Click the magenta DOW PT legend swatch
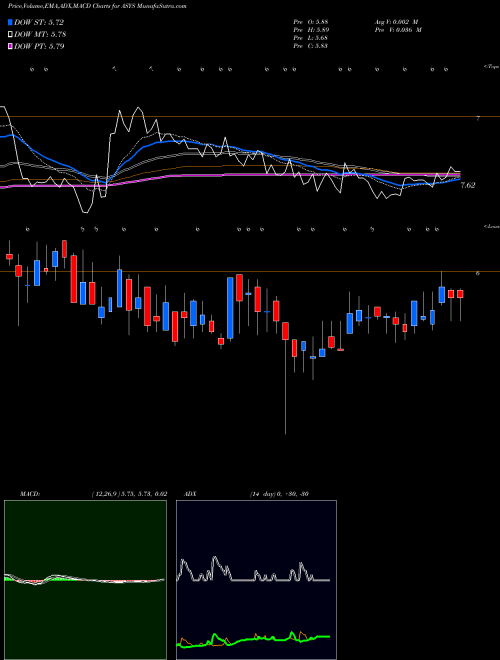Image resolution: width=500 pixels, height=660 pixels. (10, 46)
